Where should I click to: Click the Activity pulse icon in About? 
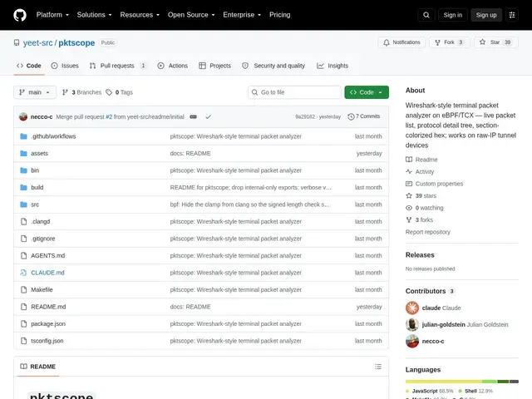(409, 172)
